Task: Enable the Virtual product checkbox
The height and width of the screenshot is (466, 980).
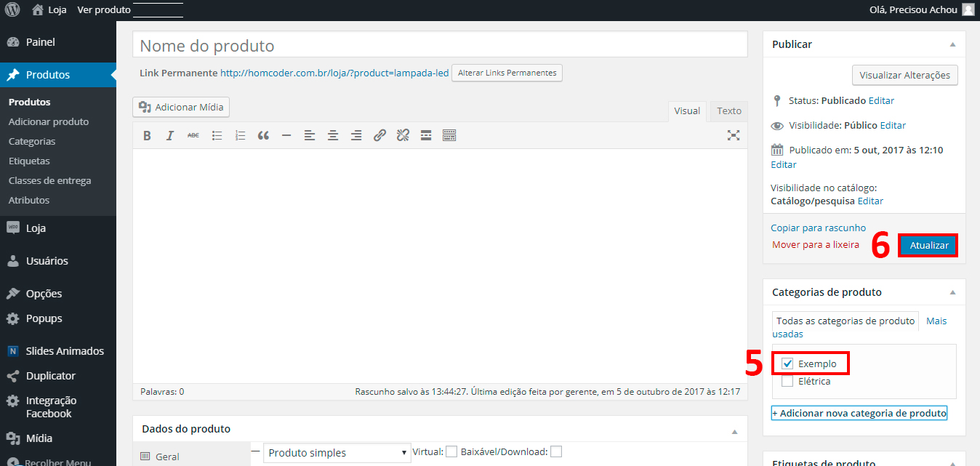Action: point(451,451)
